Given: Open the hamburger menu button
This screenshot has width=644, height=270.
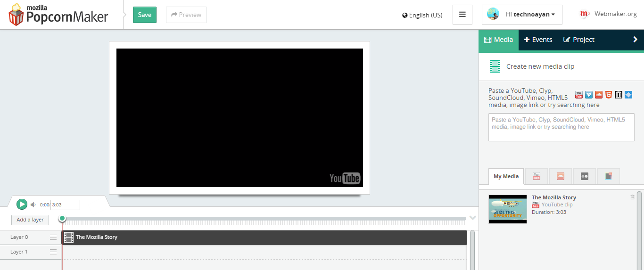Looking at the screenshot, I should pyautogui.click(x=462, y=15).
